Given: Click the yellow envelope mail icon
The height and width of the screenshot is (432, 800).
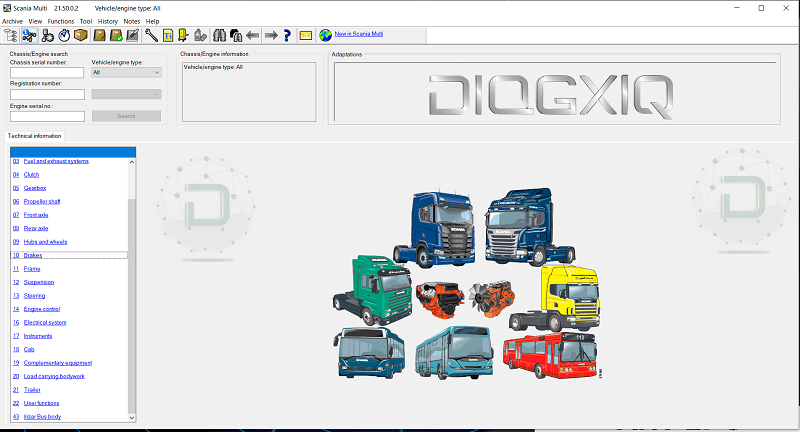Looking at the screenshot, I should pos(306,35).
